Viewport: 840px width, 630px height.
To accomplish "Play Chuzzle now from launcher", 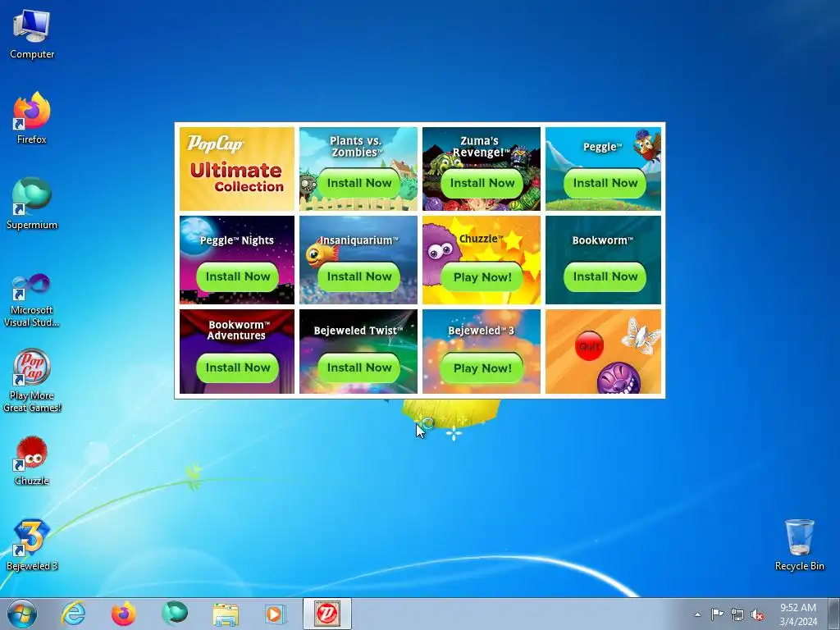I will pos(482,277).
